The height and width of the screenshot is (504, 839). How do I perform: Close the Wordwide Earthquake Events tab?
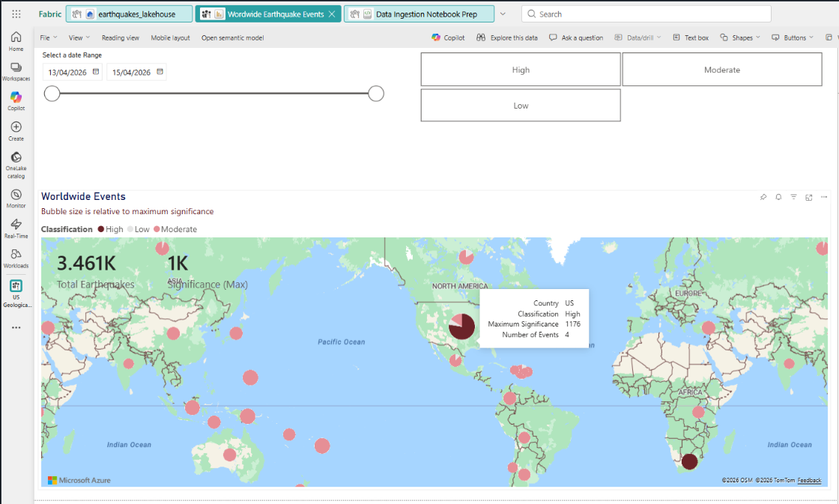(x=332, y=14)
